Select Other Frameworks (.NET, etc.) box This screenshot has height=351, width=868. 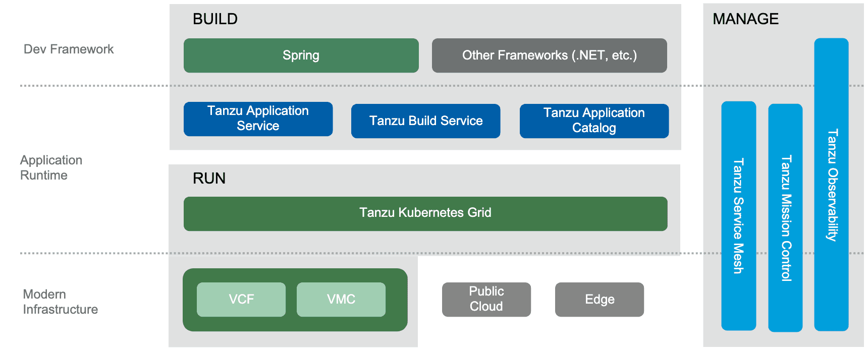tap(550, 55)
